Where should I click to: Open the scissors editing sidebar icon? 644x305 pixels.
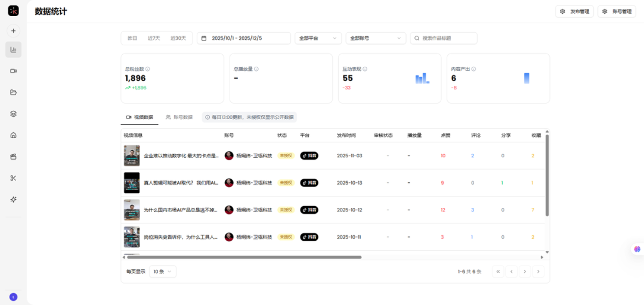(x=13, y=178)
